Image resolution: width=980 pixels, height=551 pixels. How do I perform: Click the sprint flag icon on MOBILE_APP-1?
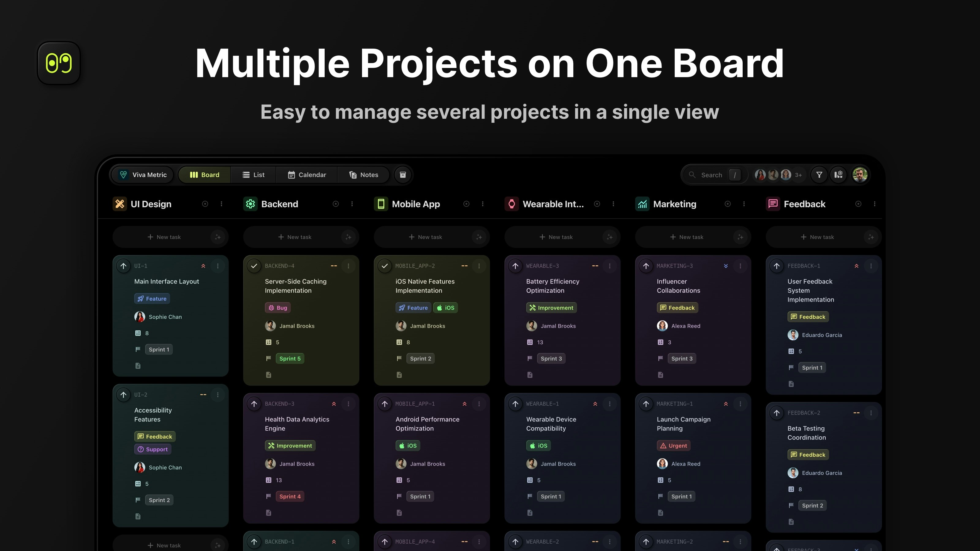click(399, 497)
